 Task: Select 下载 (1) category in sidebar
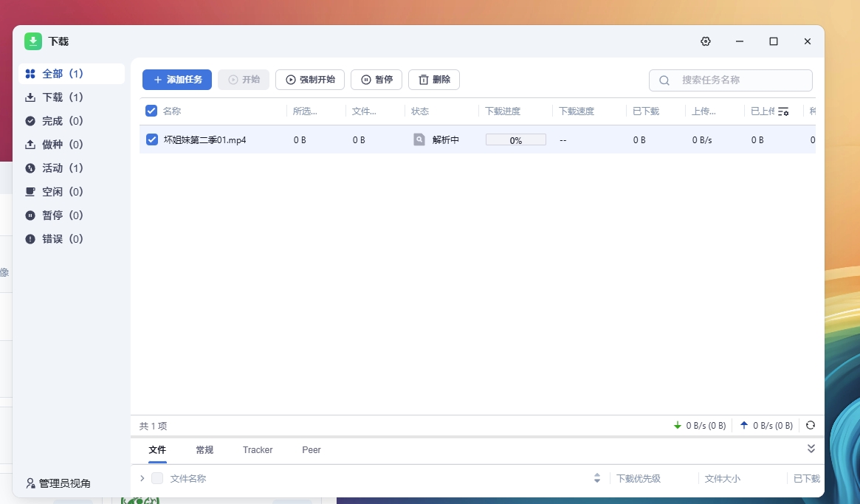click(72, 97)
